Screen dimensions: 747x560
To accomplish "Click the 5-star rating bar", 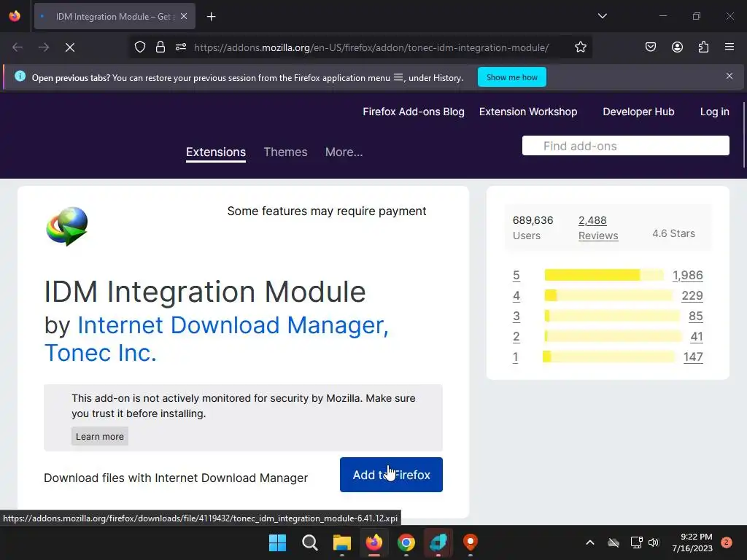I will [604, 275].
